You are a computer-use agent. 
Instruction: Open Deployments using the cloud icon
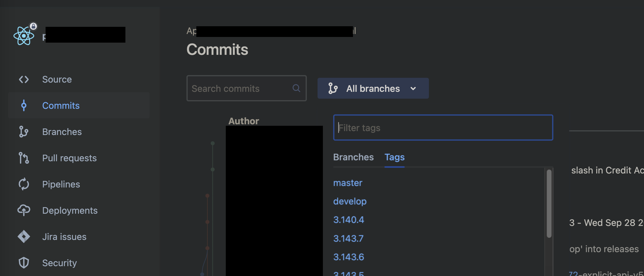click(24, 210)
